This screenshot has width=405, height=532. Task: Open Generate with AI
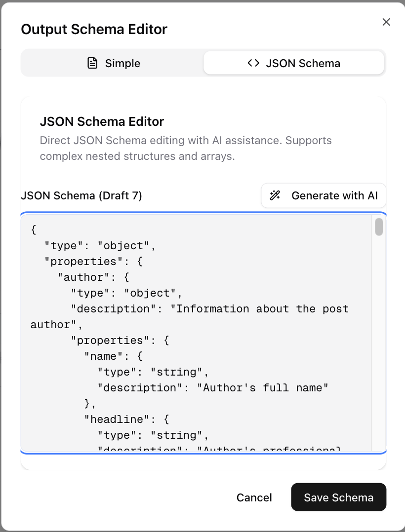point(324,195)
